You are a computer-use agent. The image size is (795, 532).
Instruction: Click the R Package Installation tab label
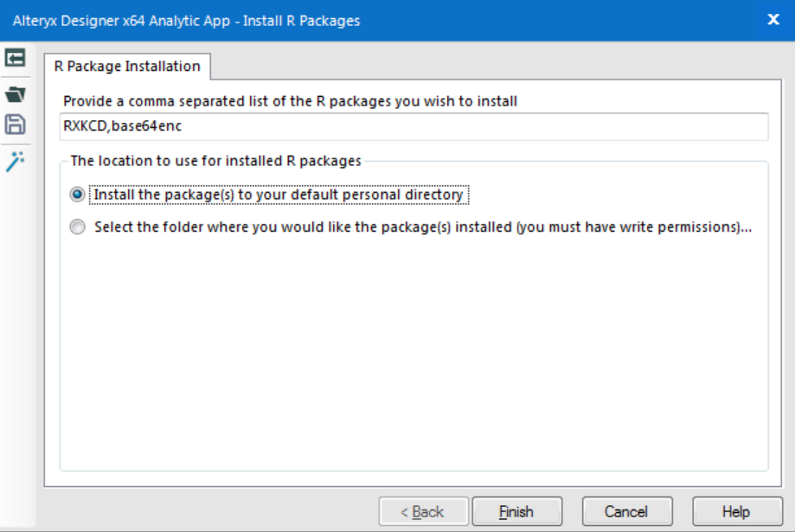point(126,63)
